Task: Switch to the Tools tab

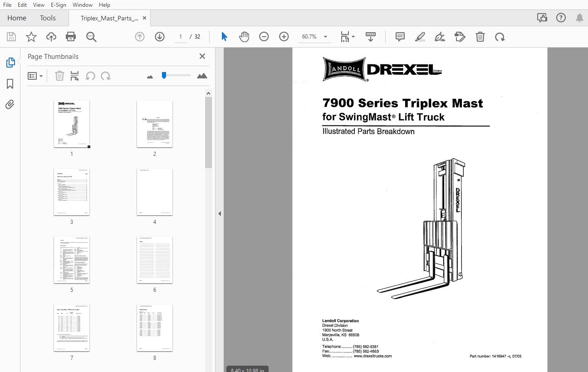Action: [x=48, y=18]
